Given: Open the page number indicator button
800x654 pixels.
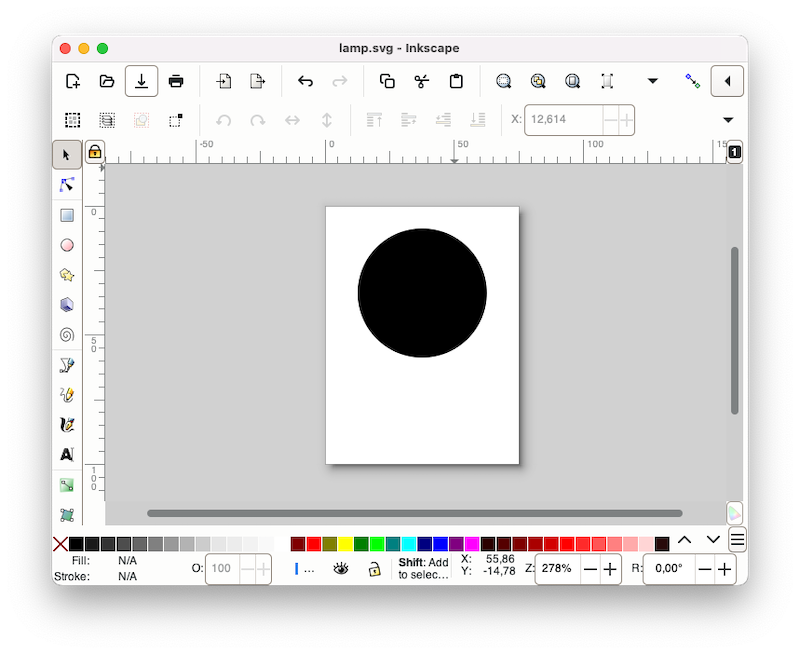Looking at the screenshot, I should [734, 152].
